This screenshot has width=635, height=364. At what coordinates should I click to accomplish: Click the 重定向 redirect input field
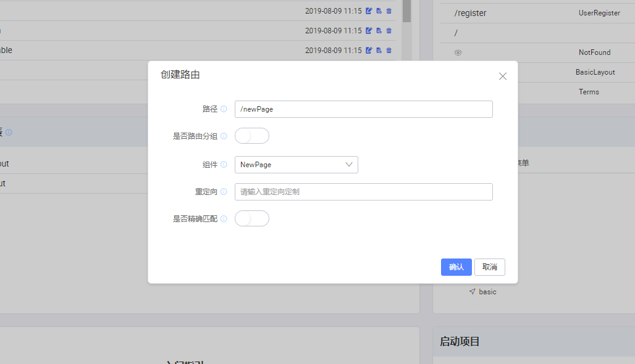(363, 191)
